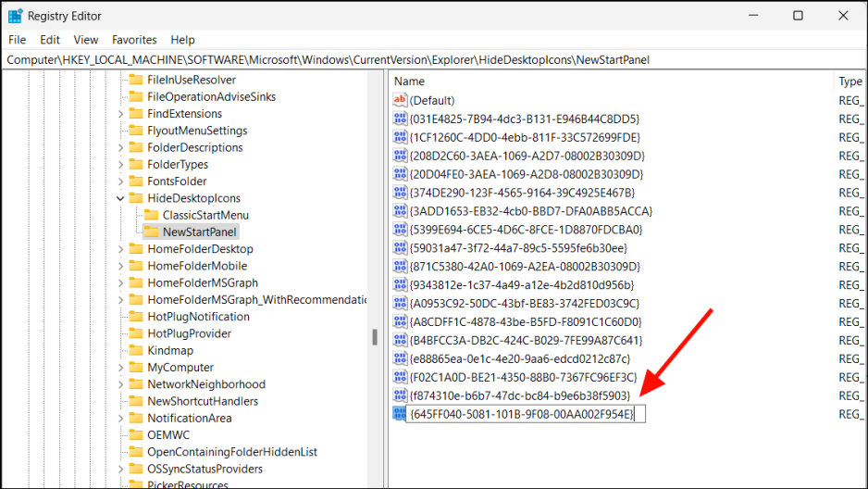Click icon beside {e88865ea-0e1c-4e20-9aa6-edcd0212c87c}

click(400, 358)
